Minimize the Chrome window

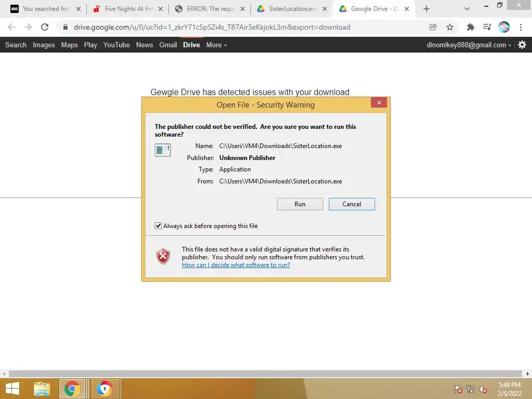486,5
